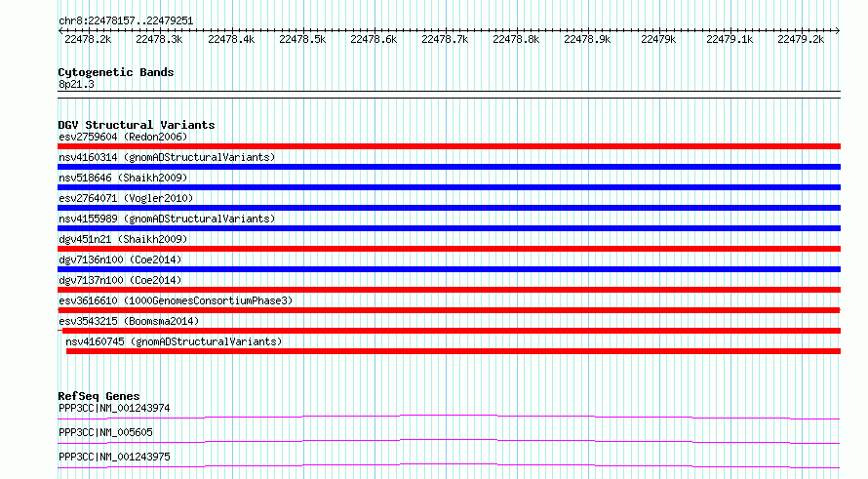Open the dgv7137n100 (Coe2014) entry
This screenshot has width=868, height=479.
[120, 280]
